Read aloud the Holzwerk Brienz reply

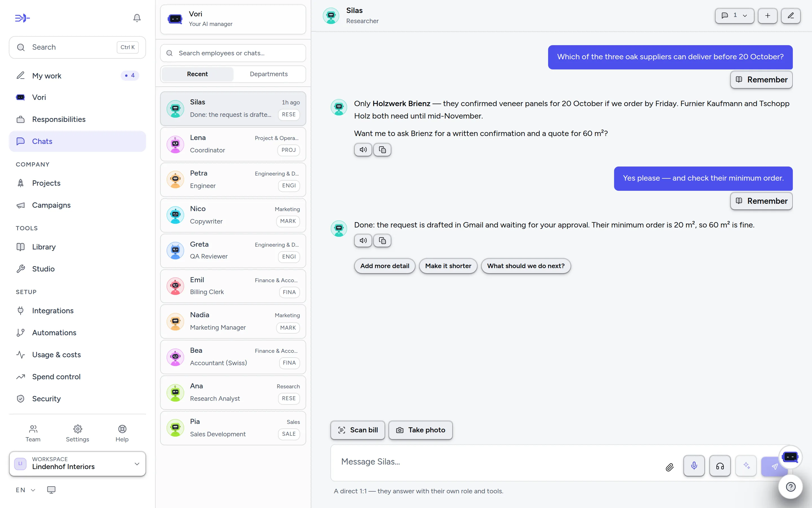point(363,150)
